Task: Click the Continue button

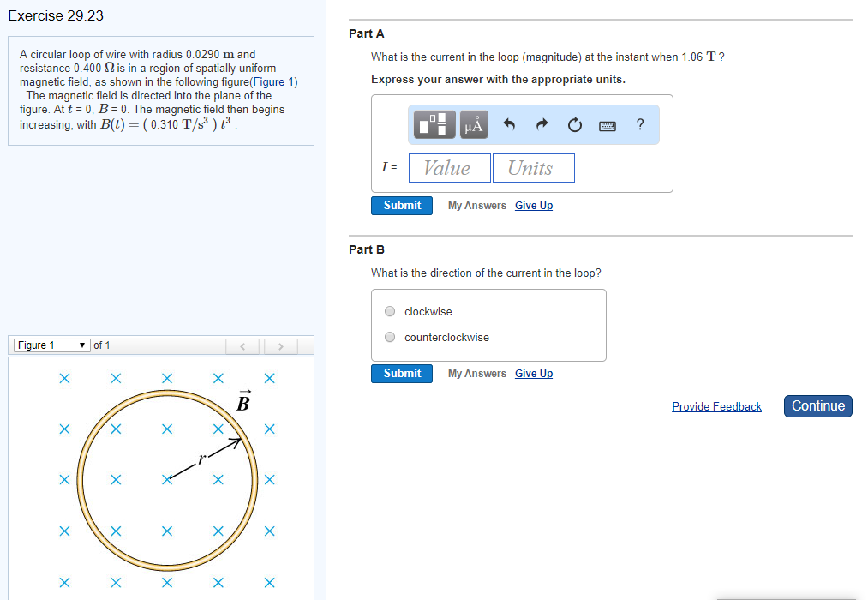Action: tap(817, 405)
